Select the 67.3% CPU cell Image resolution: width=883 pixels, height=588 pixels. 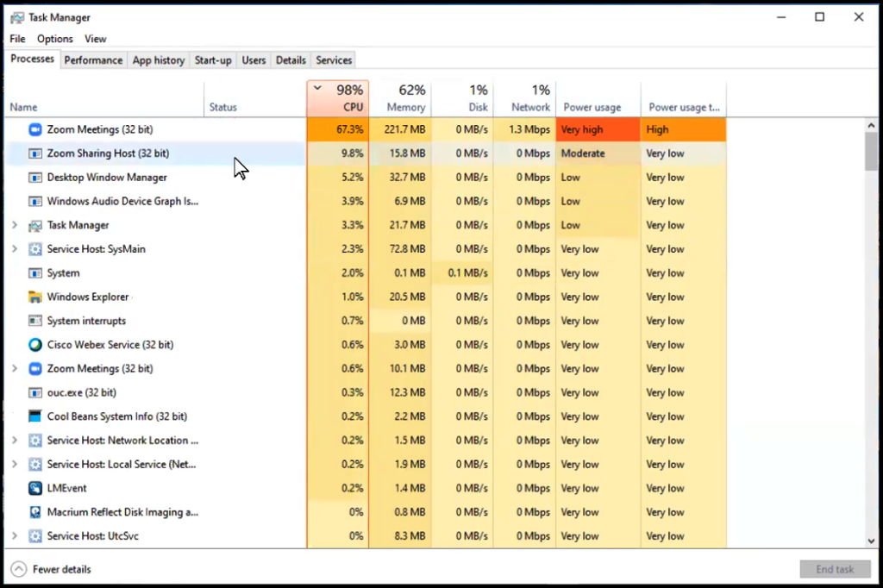point(338,129)
